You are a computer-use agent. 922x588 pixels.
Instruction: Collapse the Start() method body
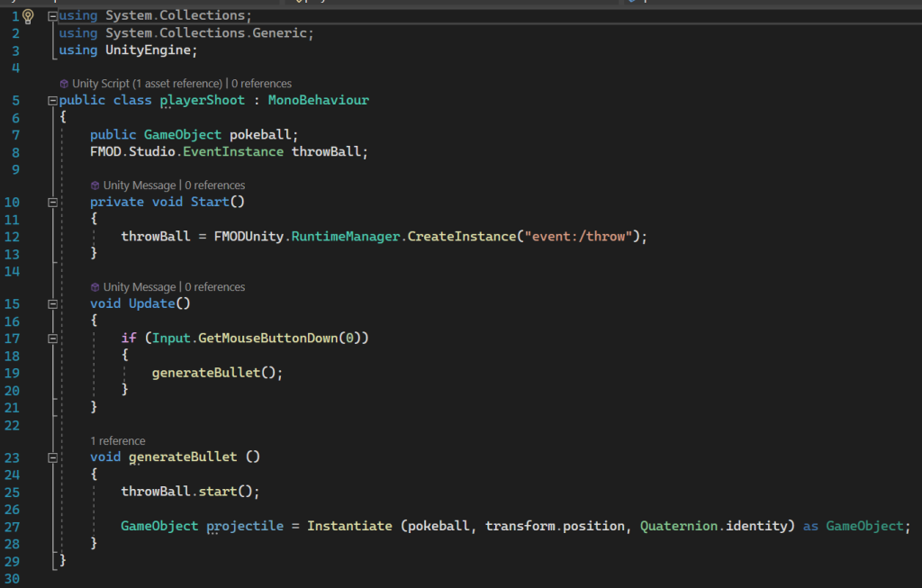coord(51,203)
